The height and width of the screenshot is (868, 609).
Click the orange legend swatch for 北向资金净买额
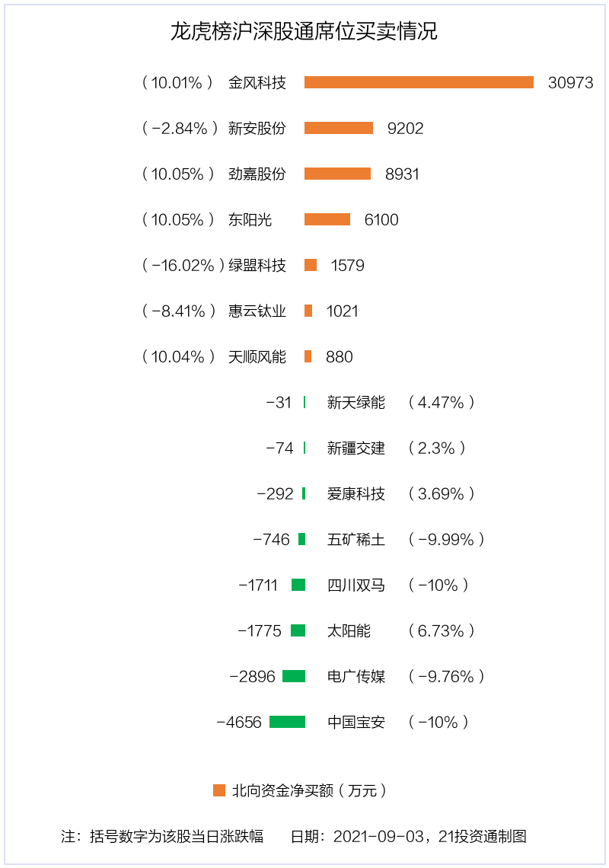point(219,790)
